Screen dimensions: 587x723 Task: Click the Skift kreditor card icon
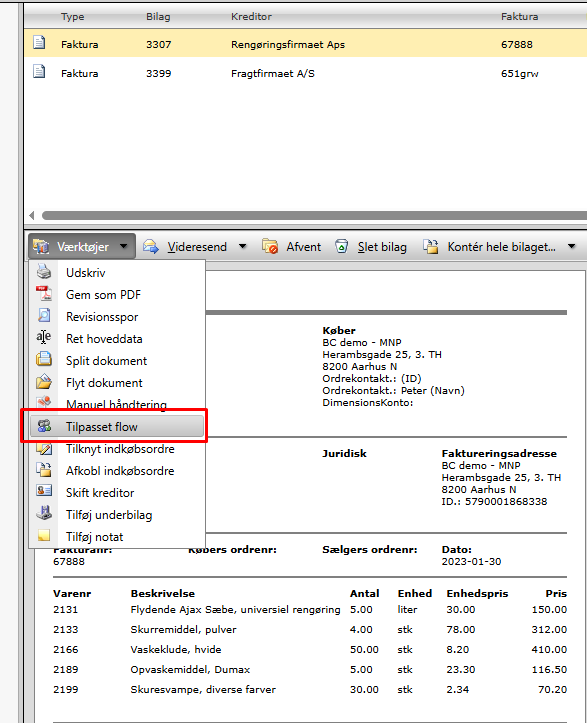click(x=44, y=491)
